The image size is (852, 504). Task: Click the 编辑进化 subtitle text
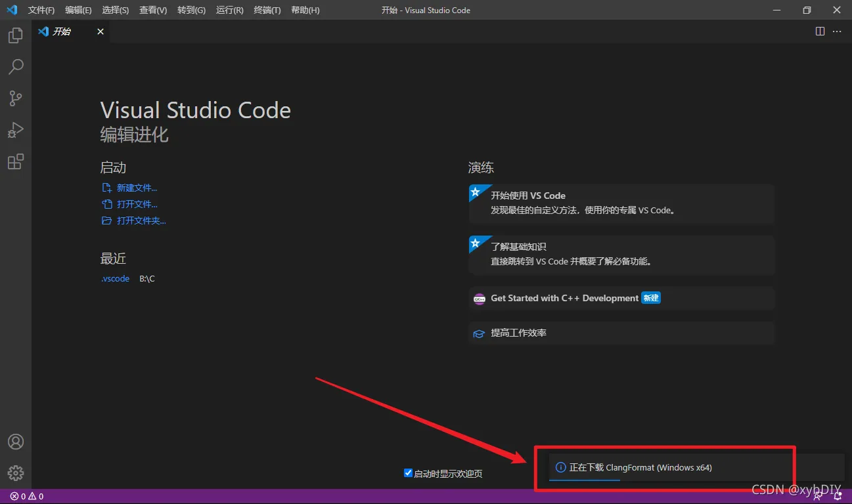point(135,135)
